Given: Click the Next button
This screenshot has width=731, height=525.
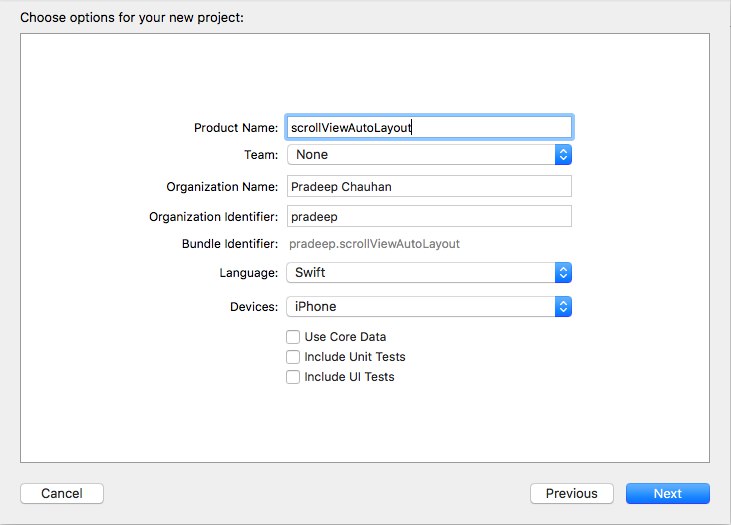Looking at the screenshot, I should point(668,493).
